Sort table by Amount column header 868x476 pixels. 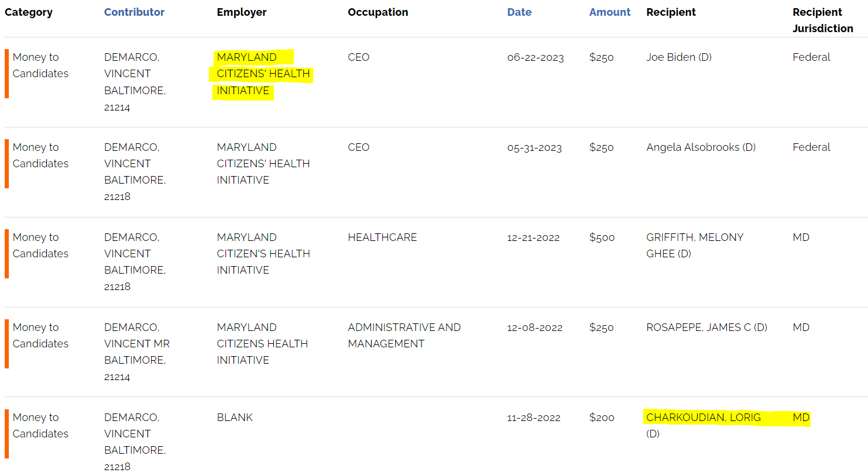(609, 12)
